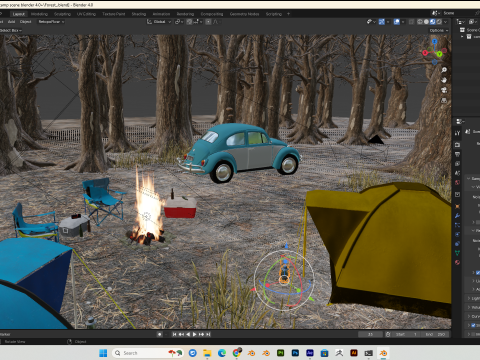The width and height of the screenshot is (480, 360).
Task: Toggle X-ray mode button
Action: [411, 22]
